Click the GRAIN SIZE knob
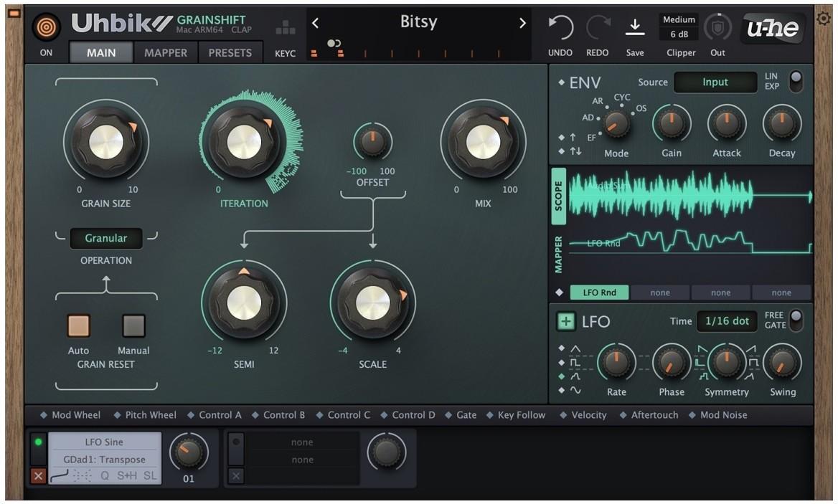 click(105, 142)
